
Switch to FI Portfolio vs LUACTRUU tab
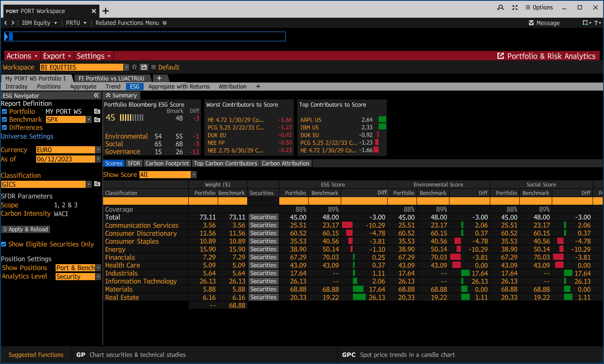coord(111,78)
